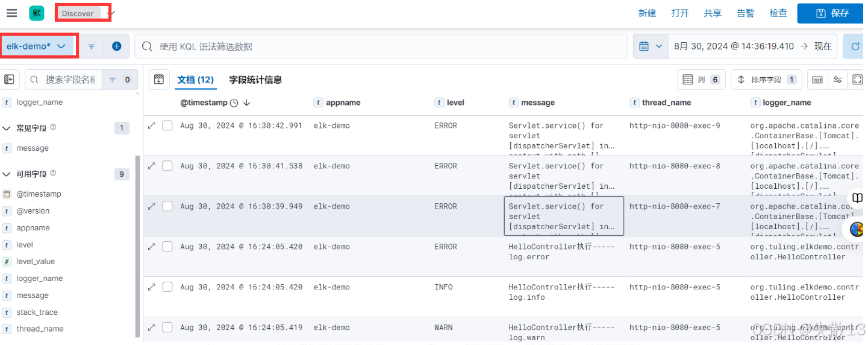This screenshot has width=868, height=345.
Task: Sort by @timestamp using the arrow
Action: coord(247,103)
